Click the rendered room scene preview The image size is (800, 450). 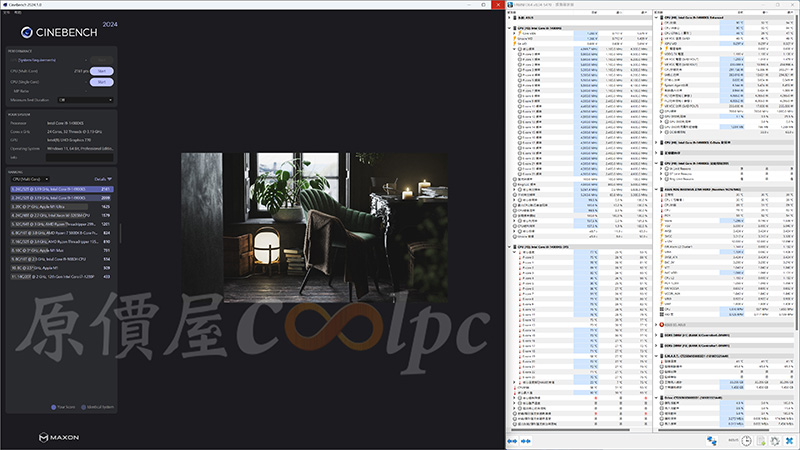coord(314,227)
